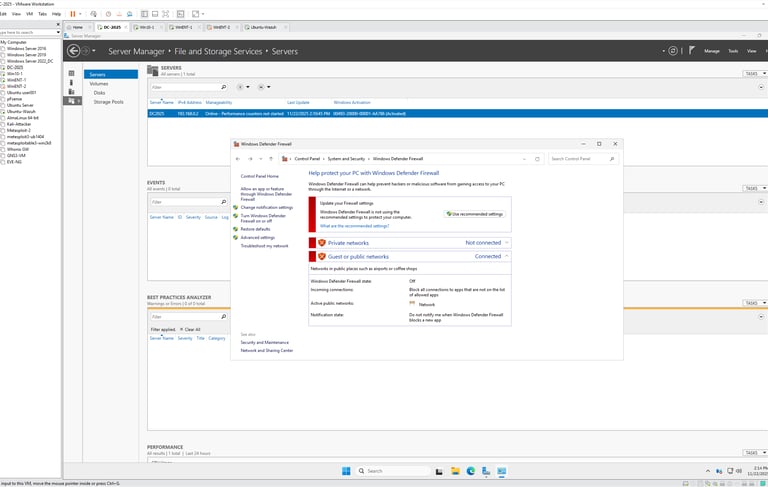Screen dimensions: 768x487
Task: Open the Events TASKS dropdown
Action: pos(754,188)
